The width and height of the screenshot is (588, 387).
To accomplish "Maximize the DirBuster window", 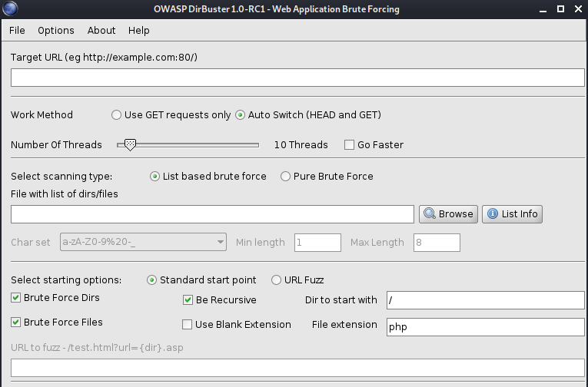I will 560,9.
